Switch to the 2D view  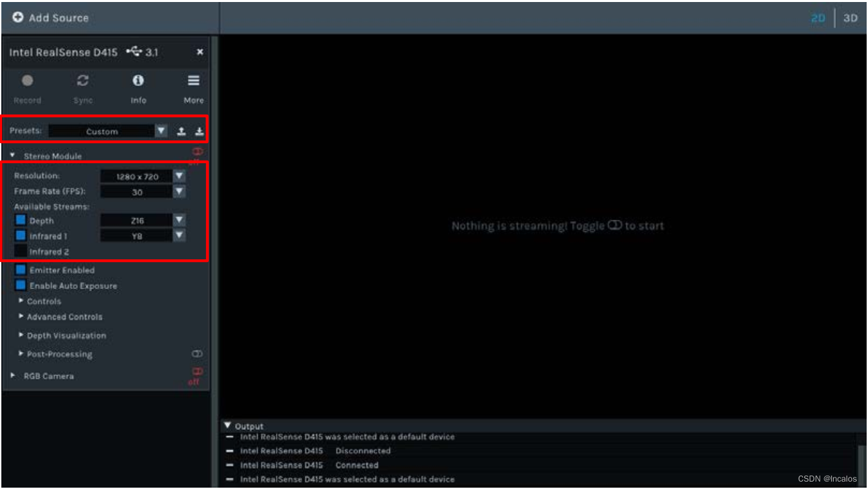coord(818,18)
